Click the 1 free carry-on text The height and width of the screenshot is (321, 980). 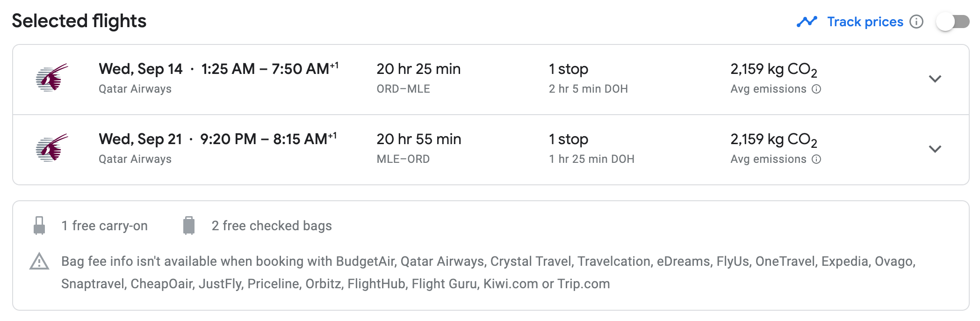pos(105,226)
